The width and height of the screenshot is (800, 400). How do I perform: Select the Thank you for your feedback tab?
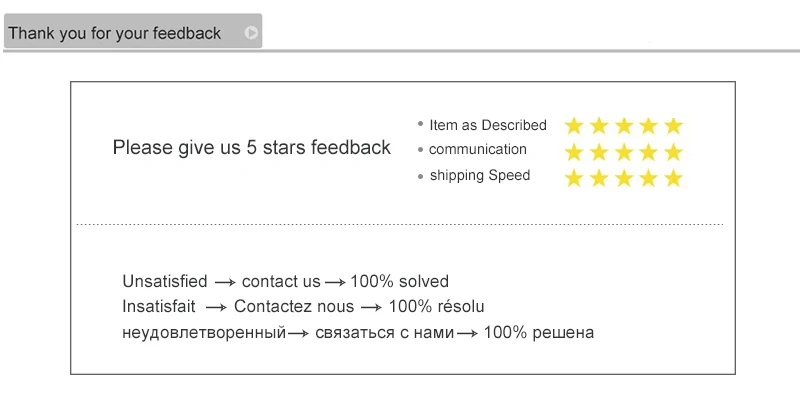pyautogui.click(x=133, y=31)
